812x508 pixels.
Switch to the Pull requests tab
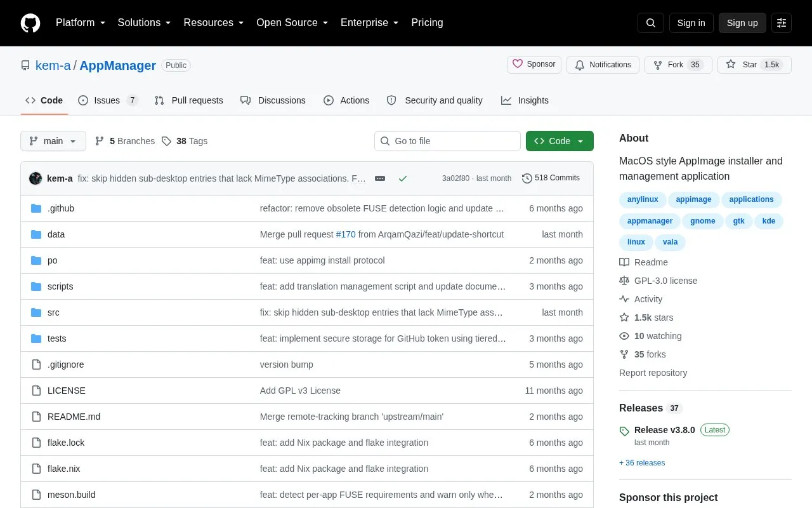tap(188, 100)
